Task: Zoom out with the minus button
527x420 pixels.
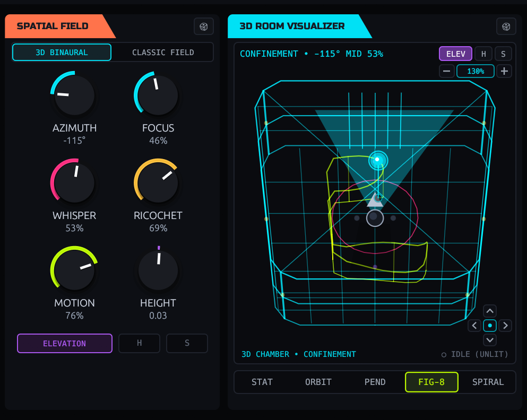Action: pyautogui.click(x=447, y=71)
